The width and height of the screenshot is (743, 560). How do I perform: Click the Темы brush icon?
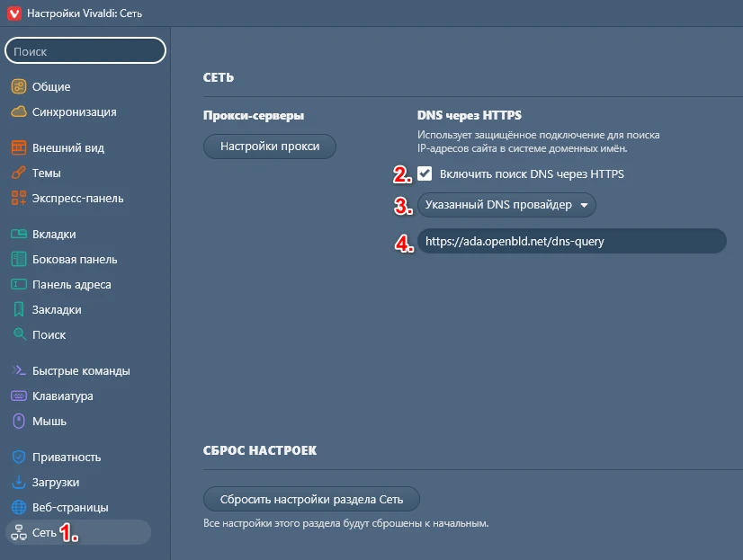[19, 173]
